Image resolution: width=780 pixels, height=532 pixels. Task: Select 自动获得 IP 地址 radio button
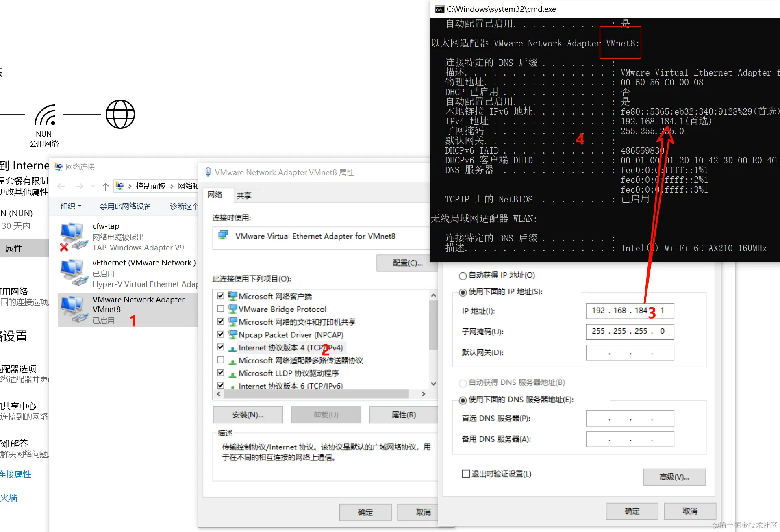463,276
